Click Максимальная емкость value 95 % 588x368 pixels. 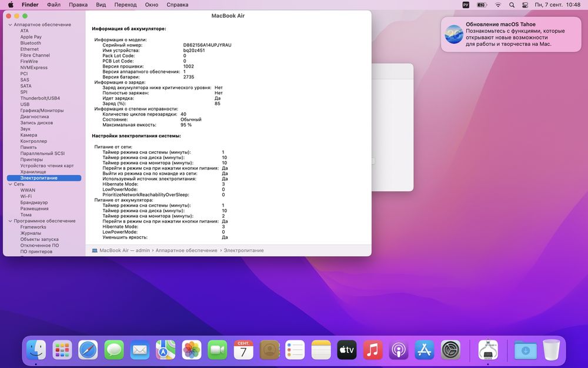(x=186, y=125)
